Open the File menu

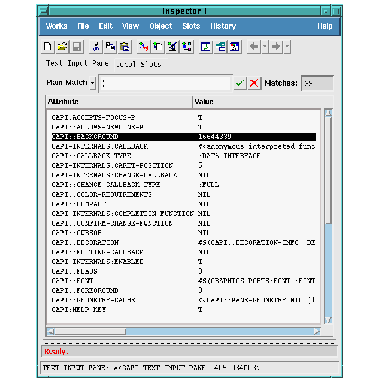[x=83, y=26]
